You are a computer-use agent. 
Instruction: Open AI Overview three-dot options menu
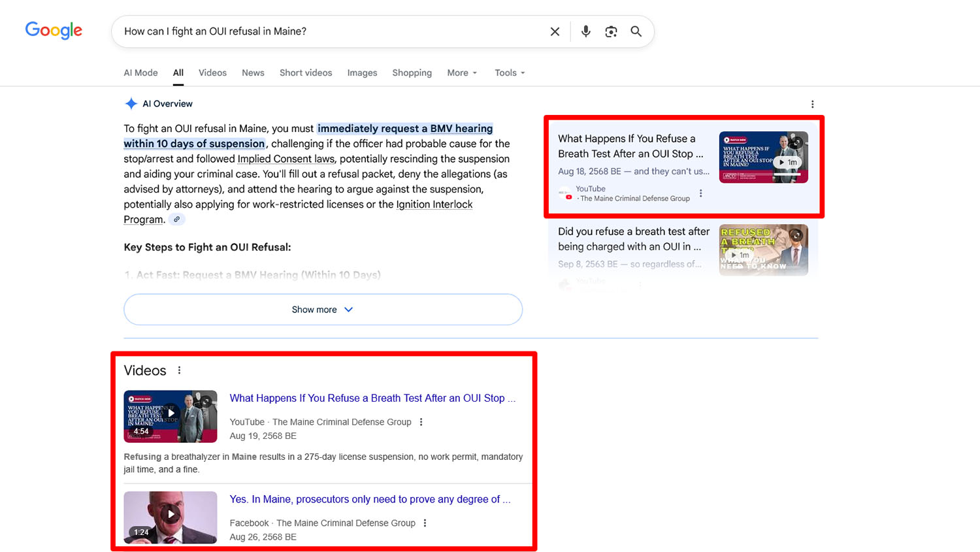pyautogui.click(x=812, y=105)
